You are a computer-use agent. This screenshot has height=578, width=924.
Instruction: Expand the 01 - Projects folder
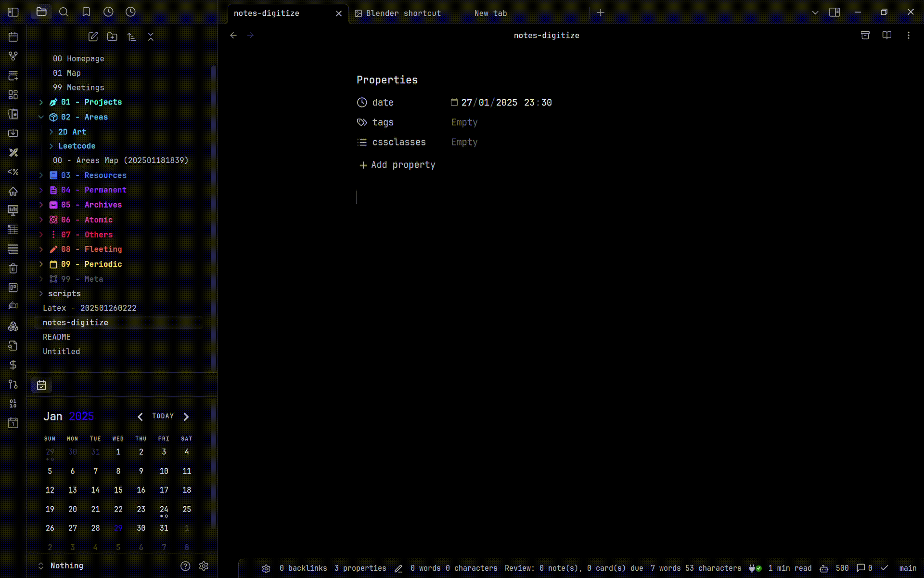coord(41,102)
